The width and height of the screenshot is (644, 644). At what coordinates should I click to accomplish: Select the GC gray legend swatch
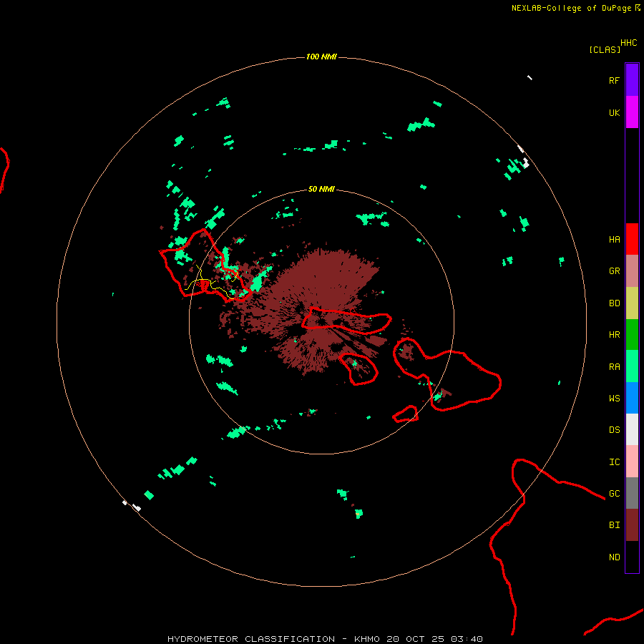tap(632, 493)
